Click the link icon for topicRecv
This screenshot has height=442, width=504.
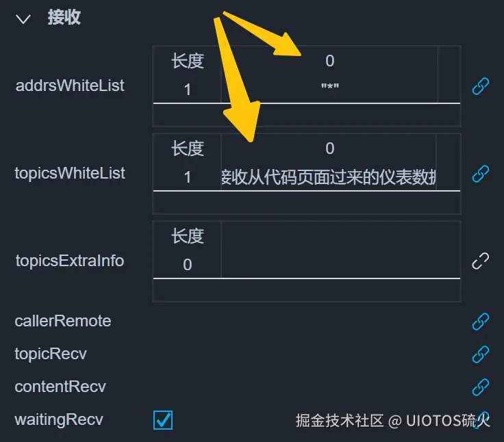tap(481, 354)
